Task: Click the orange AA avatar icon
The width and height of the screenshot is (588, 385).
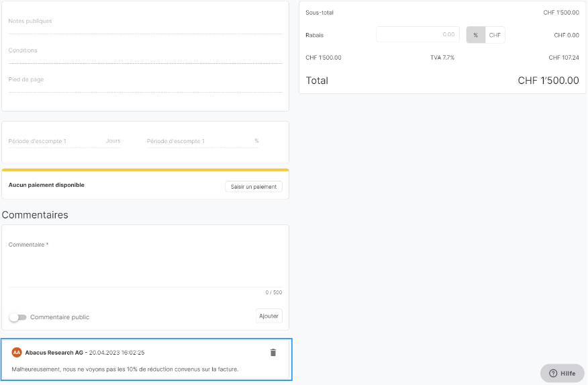Action: [x=17, y=352]
